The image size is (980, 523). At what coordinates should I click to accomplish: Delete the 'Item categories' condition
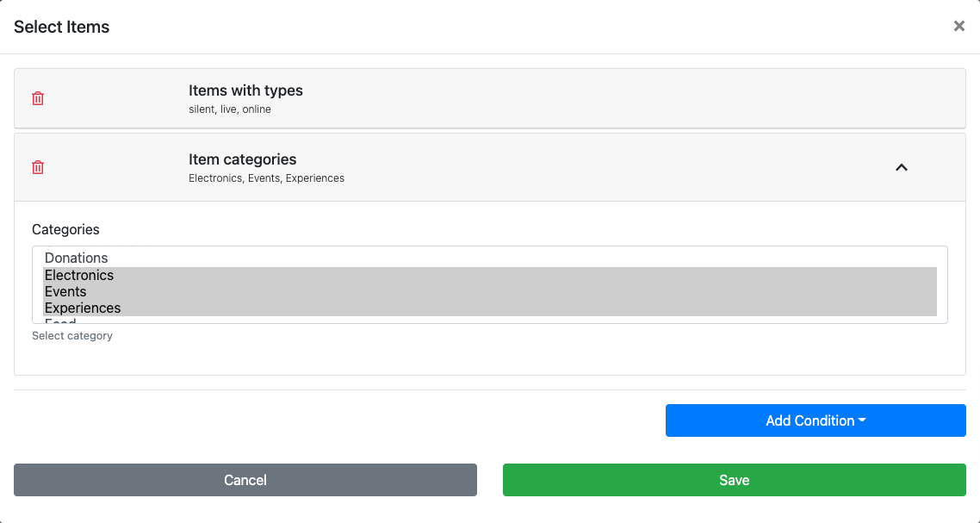(38, 167)
